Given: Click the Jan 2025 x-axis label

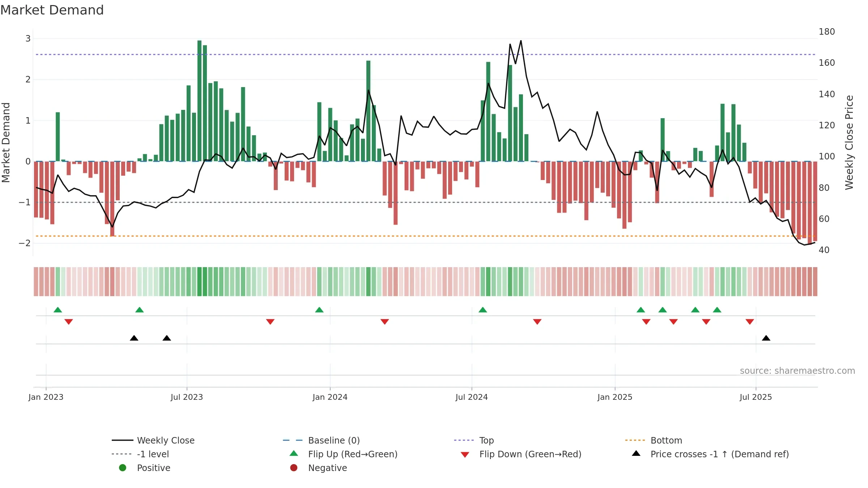Looking at the screenshot, I should coord(615,397).
